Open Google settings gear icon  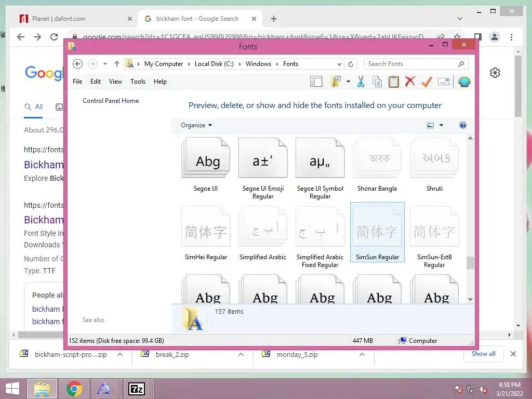(x=495, y=73)
